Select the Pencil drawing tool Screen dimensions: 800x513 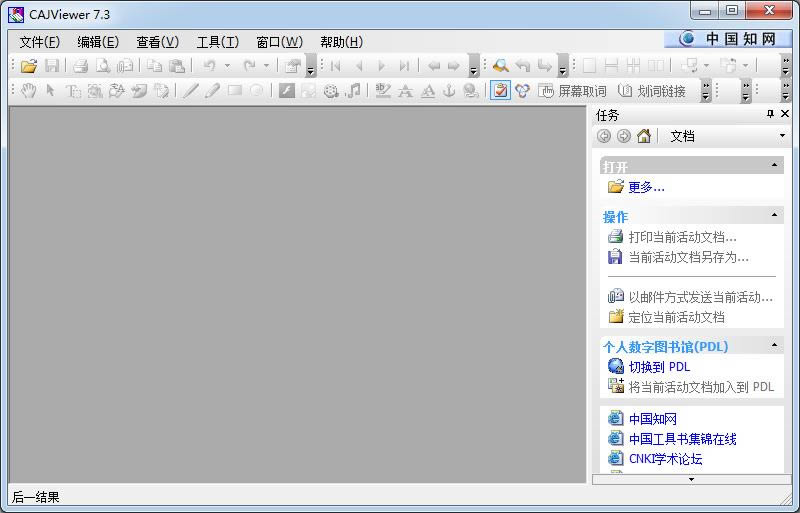(212, 91)
